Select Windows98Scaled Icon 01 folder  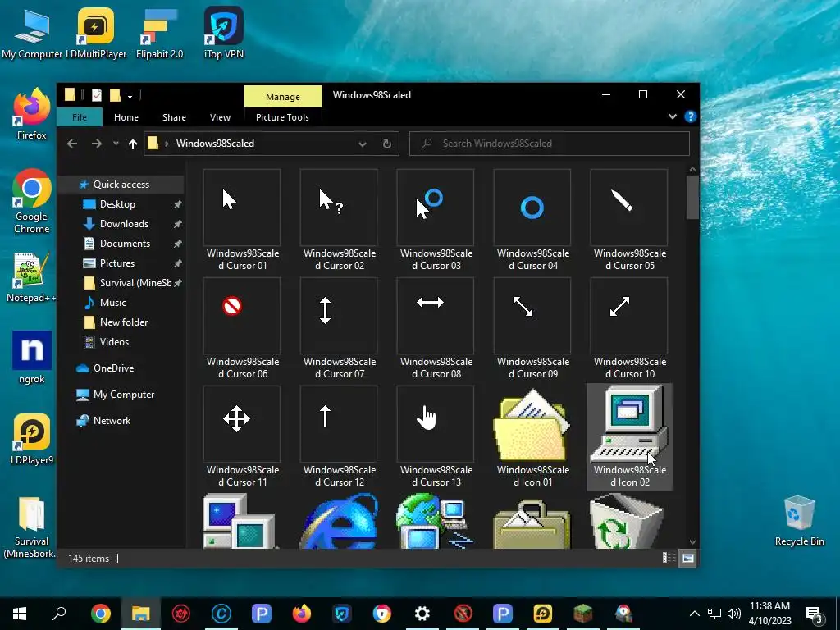click(x=532, y=436)
